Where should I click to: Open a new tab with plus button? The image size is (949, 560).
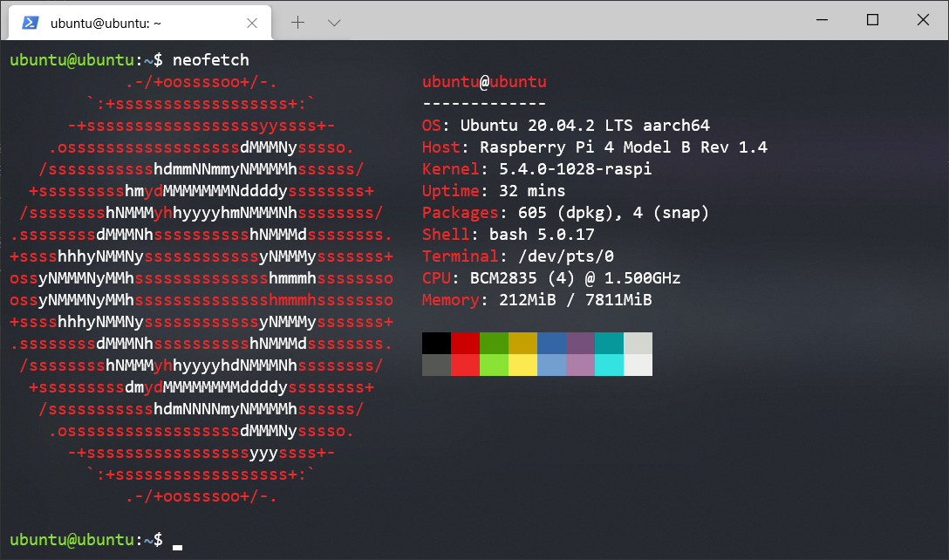(x=297, y=23)
